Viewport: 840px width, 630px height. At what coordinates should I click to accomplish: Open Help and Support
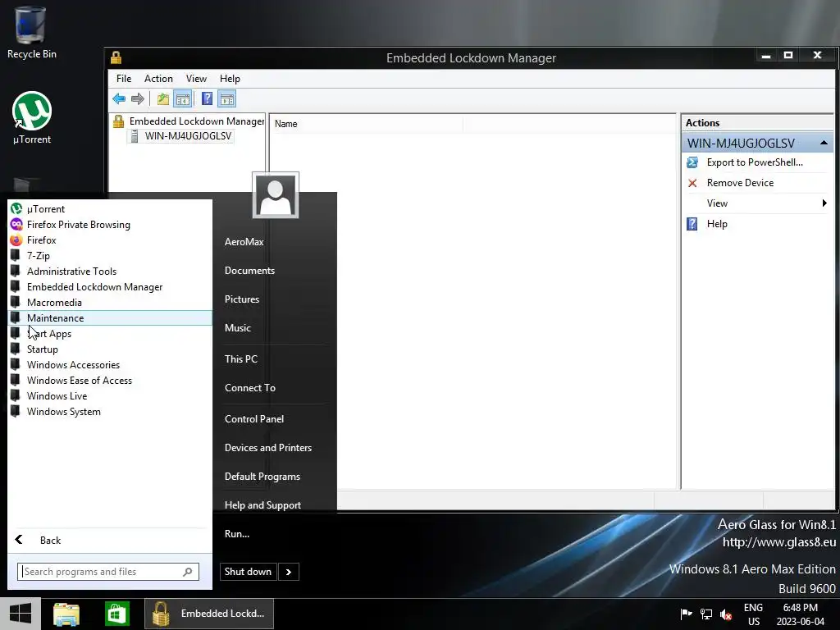262,505
